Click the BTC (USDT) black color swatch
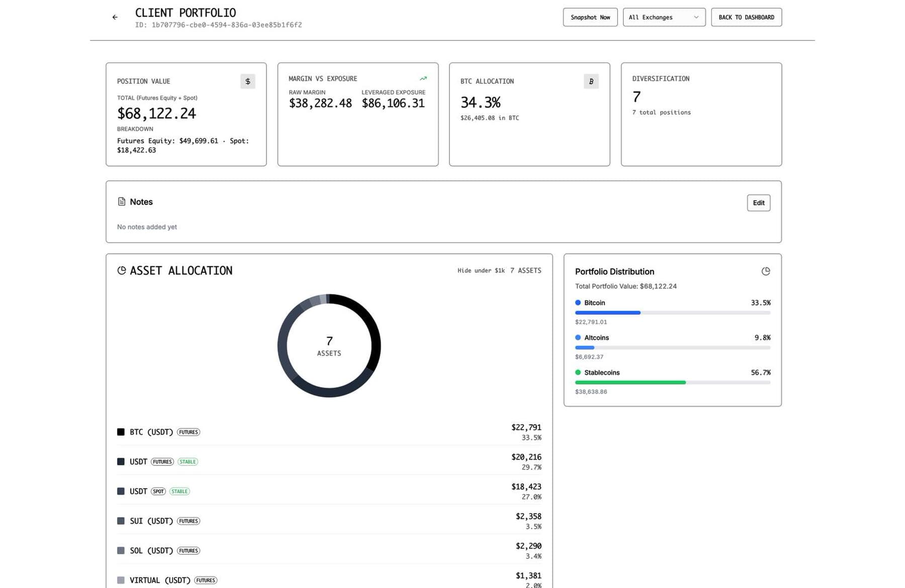 pyautogui.click(x=121, y=432)
